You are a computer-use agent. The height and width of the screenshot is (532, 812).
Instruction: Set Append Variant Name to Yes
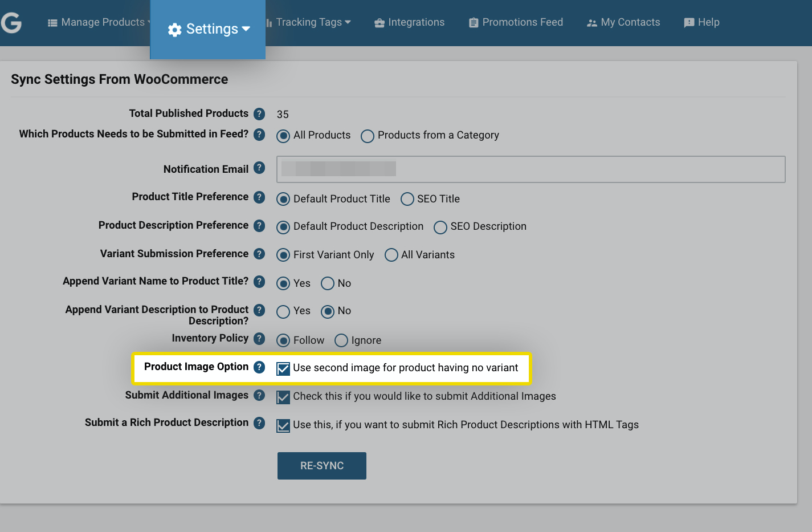283,283
